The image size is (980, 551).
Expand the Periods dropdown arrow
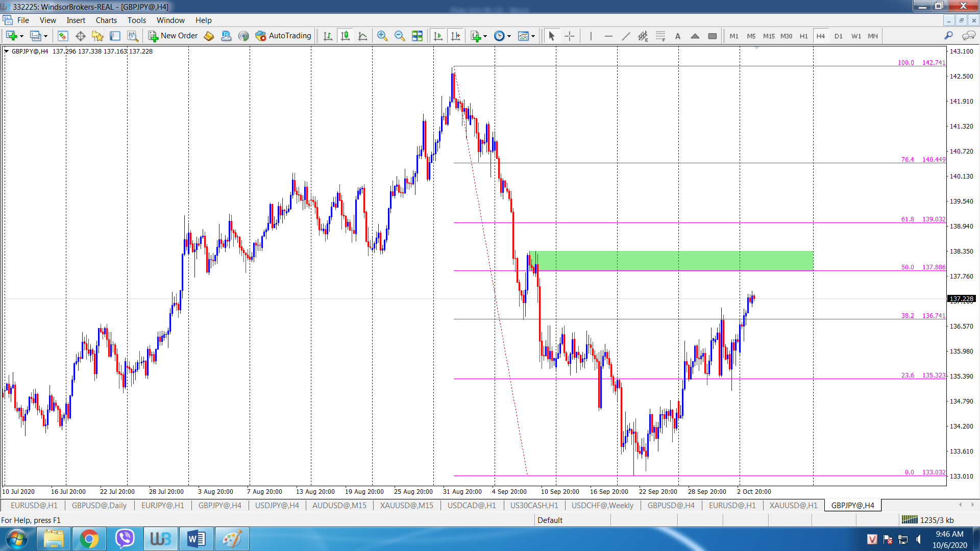(x=509, y=36)
